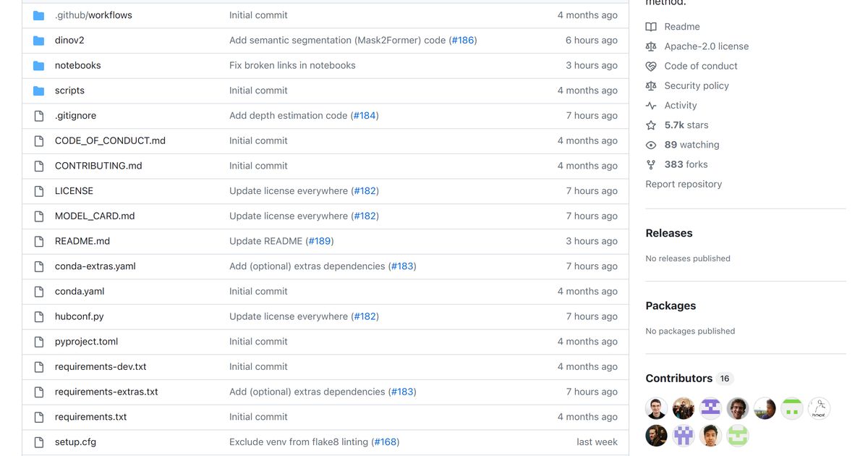Click Report repository

[x=683, y=184]
